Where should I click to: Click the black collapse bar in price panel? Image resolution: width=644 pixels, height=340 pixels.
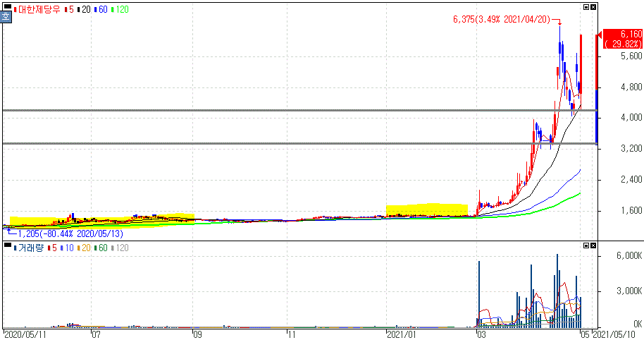[7, 6]
